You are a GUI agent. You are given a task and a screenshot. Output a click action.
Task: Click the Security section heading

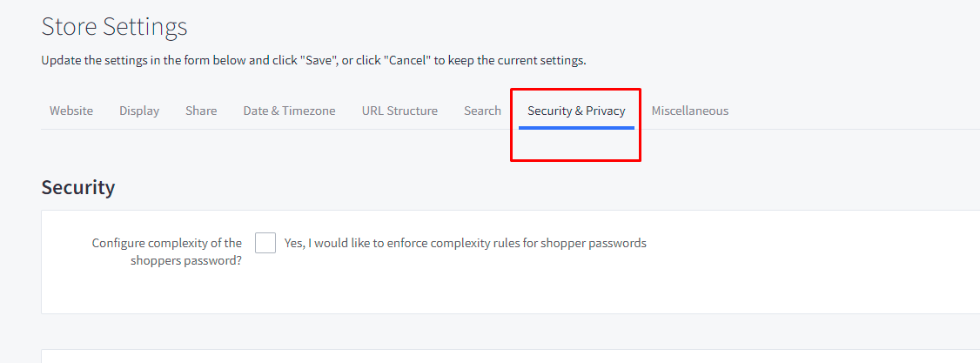point(77,187)
